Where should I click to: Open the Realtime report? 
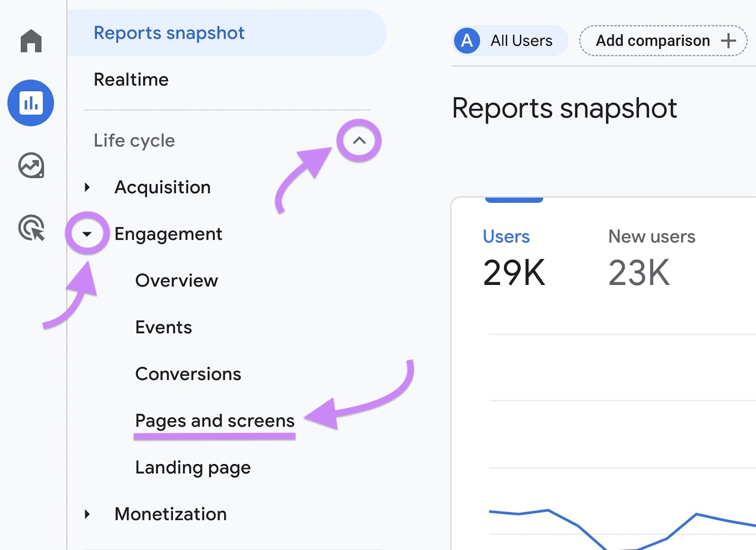tap(131, 79)
